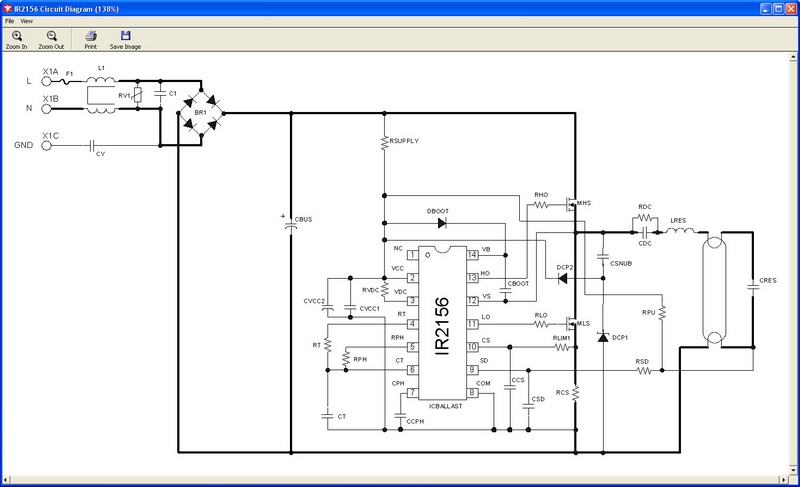The image size is (800, 487).
Task: Open the File menu
Action: (x=9, y=20)
